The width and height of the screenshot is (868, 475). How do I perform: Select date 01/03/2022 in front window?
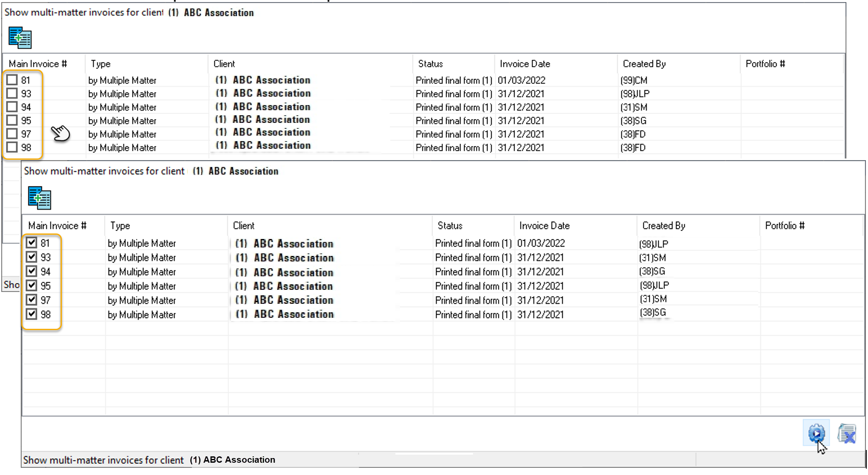[541, 243]
